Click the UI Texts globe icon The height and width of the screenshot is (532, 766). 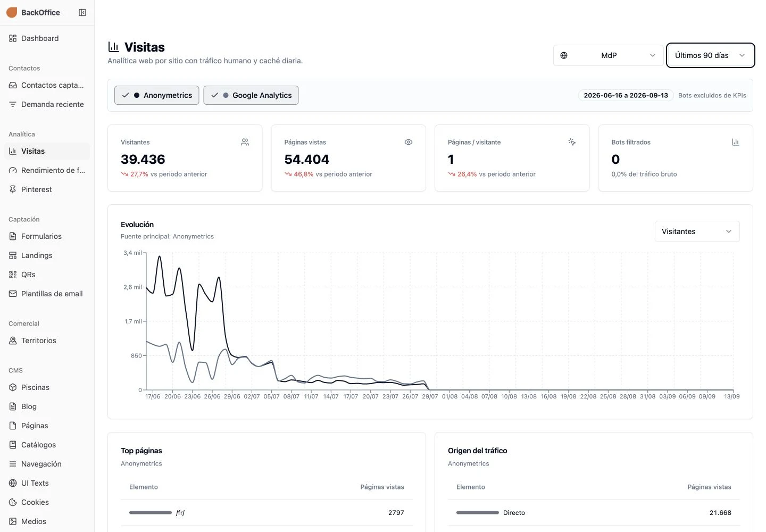(13, 483)
